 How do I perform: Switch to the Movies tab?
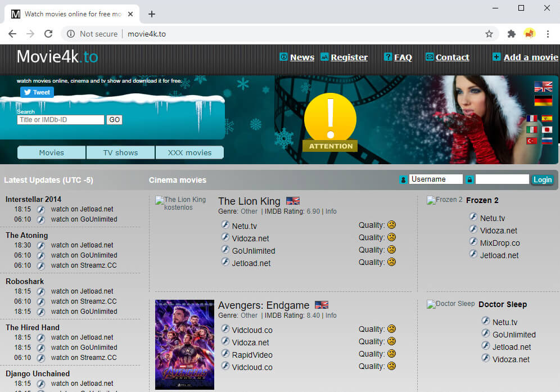click(51, 152)
